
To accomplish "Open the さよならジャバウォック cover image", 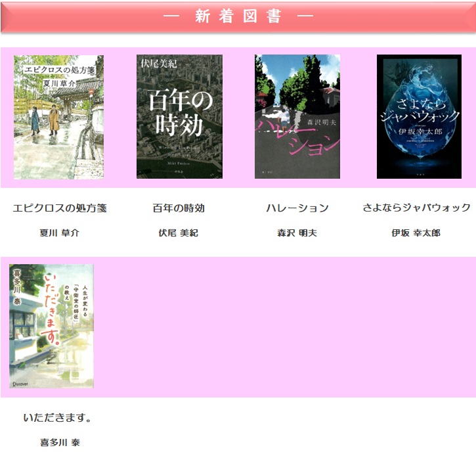I will [419, 117].
